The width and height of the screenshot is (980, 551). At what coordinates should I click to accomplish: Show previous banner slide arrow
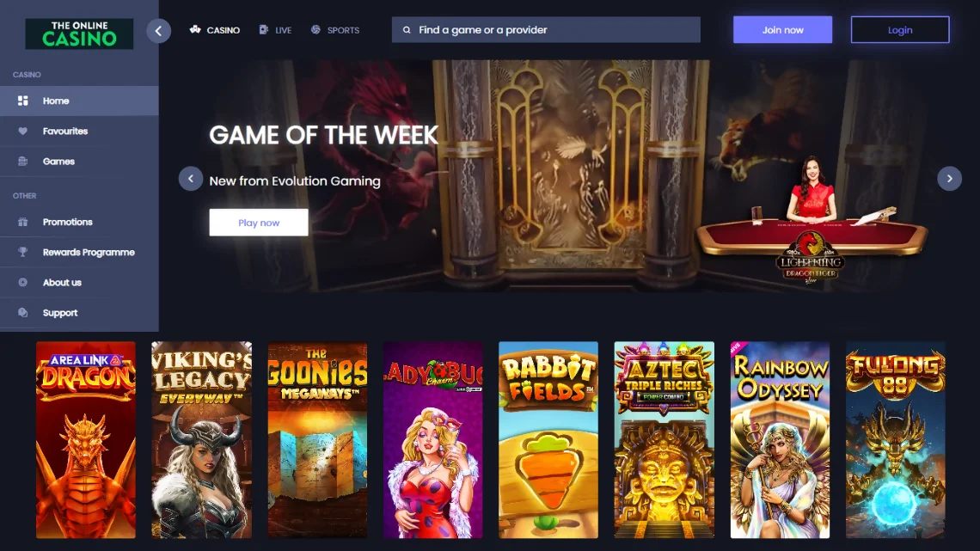click(191, 179)
